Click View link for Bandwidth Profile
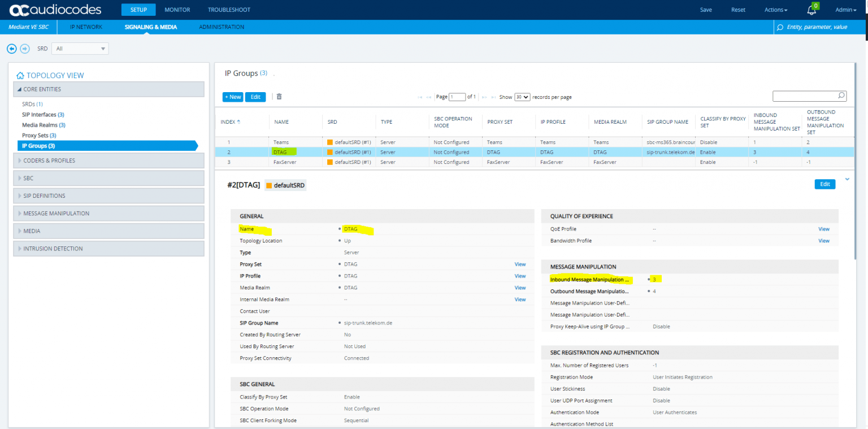This screenshot has width=868, height=429. tap(824, 241)
